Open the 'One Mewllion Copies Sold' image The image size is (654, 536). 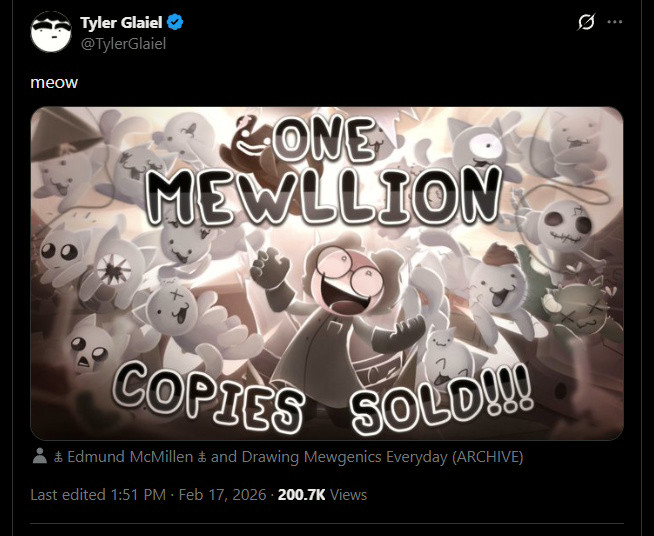coord(327,273)
